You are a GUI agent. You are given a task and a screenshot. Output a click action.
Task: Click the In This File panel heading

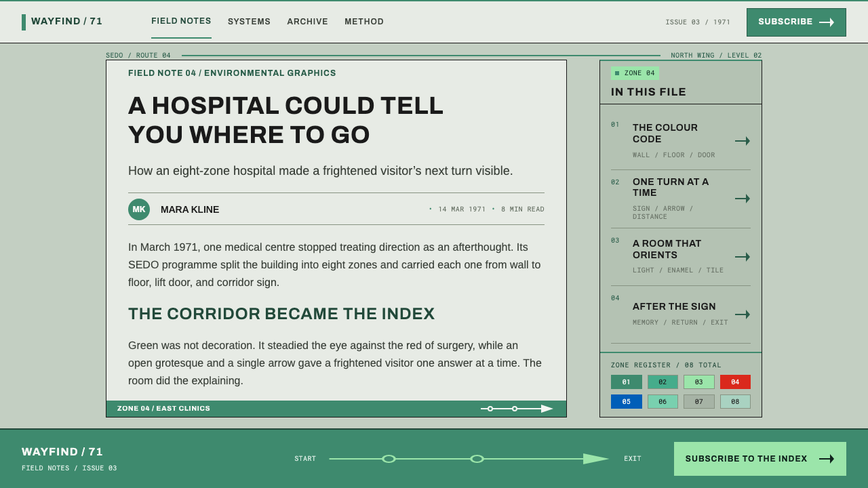pos(648,92)
